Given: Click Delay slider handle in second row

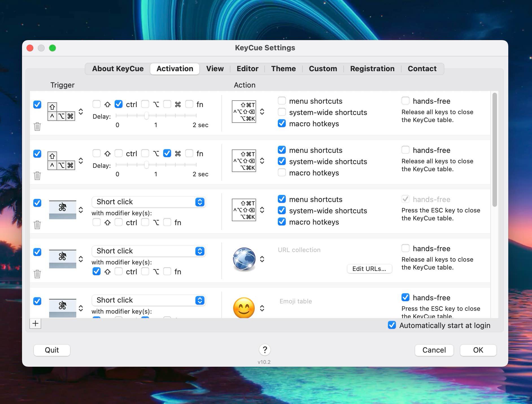Looking at the screenshot, I should (x=146, y=164).
